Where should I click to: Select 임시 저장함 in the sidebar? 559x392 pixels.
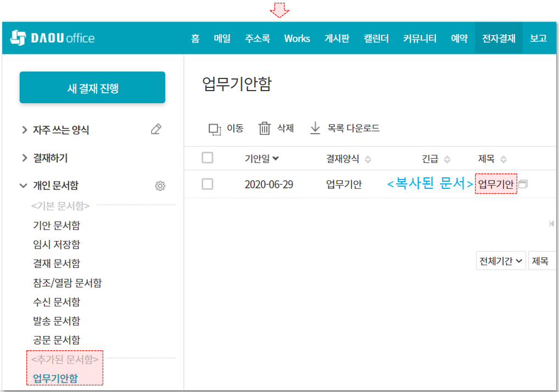click(56, 244)
